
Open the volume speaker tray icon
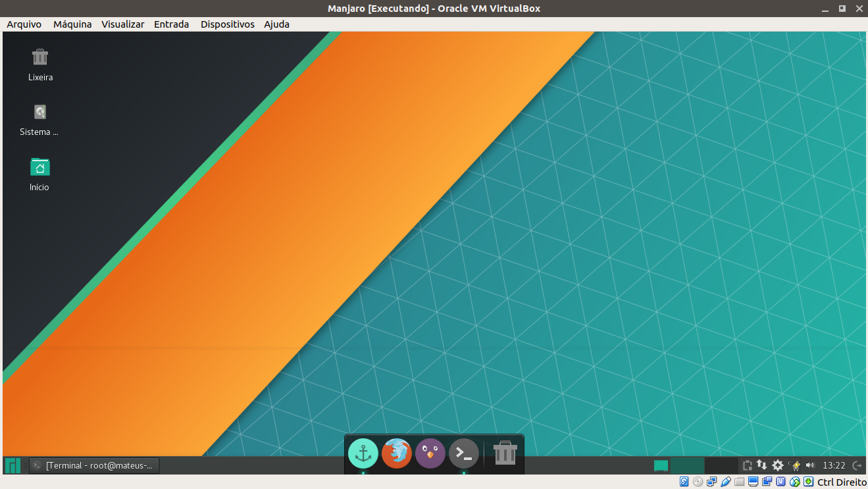tap(810, 465)
